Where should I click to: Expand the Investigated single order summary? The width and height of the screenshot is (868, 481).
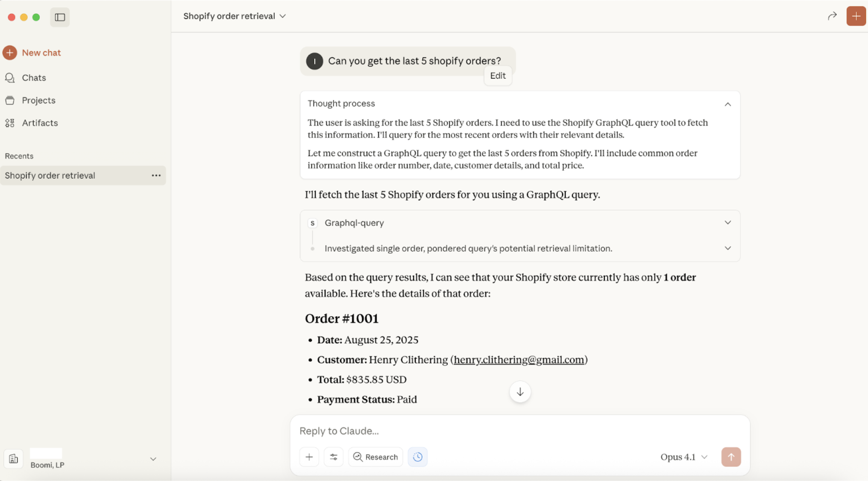[x=727, y=248]
